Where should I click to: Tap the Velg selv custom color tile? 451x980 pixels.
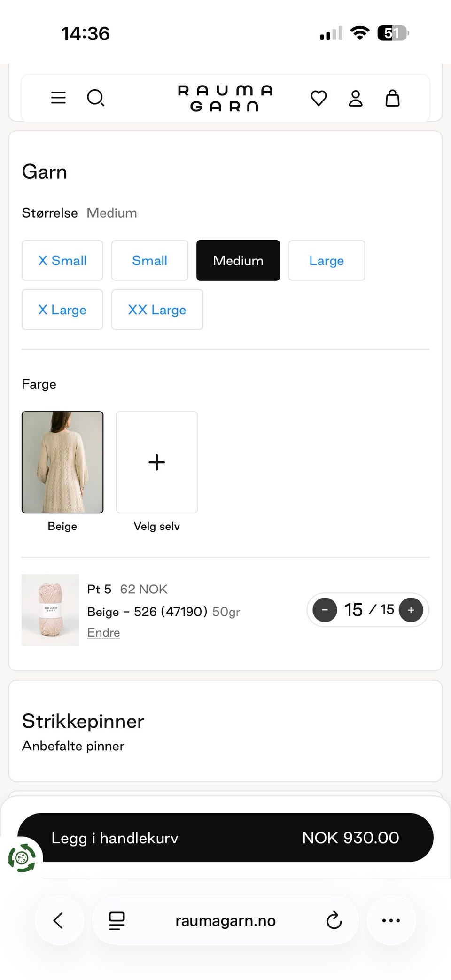click(x=156, y=462)
